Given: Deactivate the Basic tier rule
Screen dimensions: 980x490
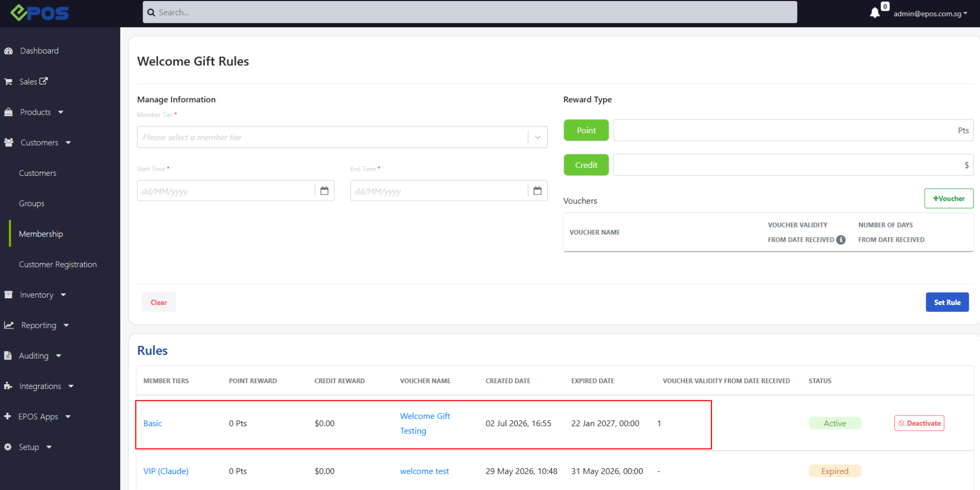Looking at the screenshot, I should pos(919,423).
